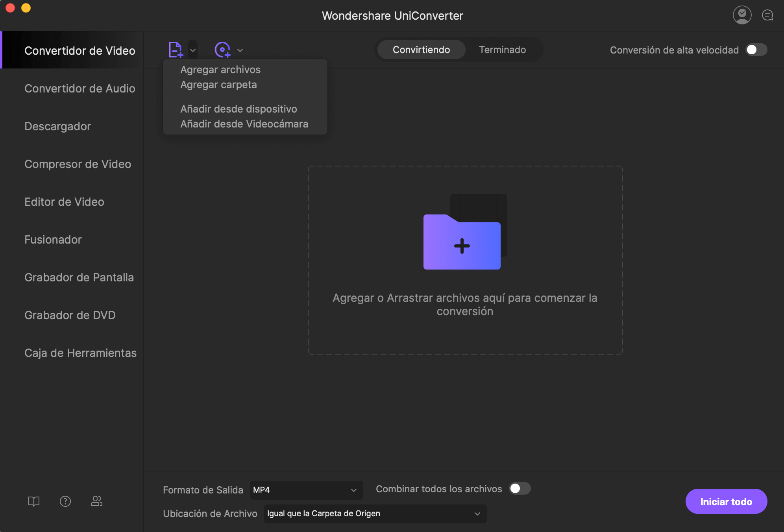Collapse the add files dropdown arrow
This screenshot has height=532, width=784.
193,50
